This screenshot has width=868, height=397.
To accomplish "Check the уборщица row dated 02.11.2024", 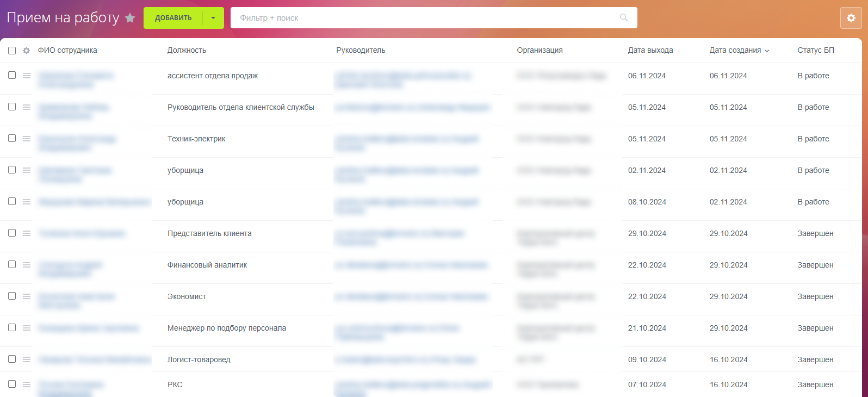I will click(x=12, y=170).
